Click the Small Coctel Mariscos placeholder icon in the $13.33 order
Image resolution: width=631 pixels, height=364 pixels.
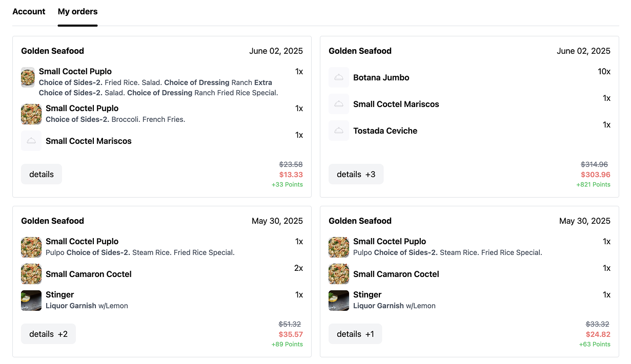pyautogui.click(x=31, y=141)
